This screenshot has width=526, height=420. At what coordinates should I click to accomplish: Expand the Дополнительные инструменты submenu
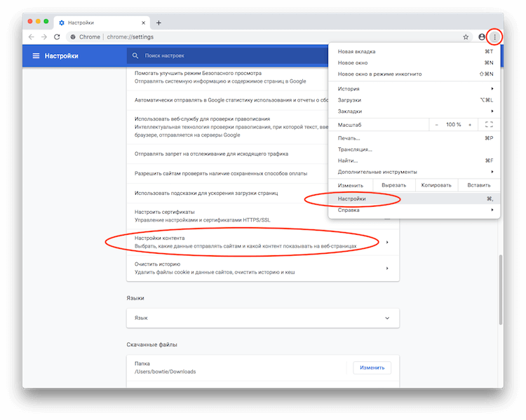[414, 172]
